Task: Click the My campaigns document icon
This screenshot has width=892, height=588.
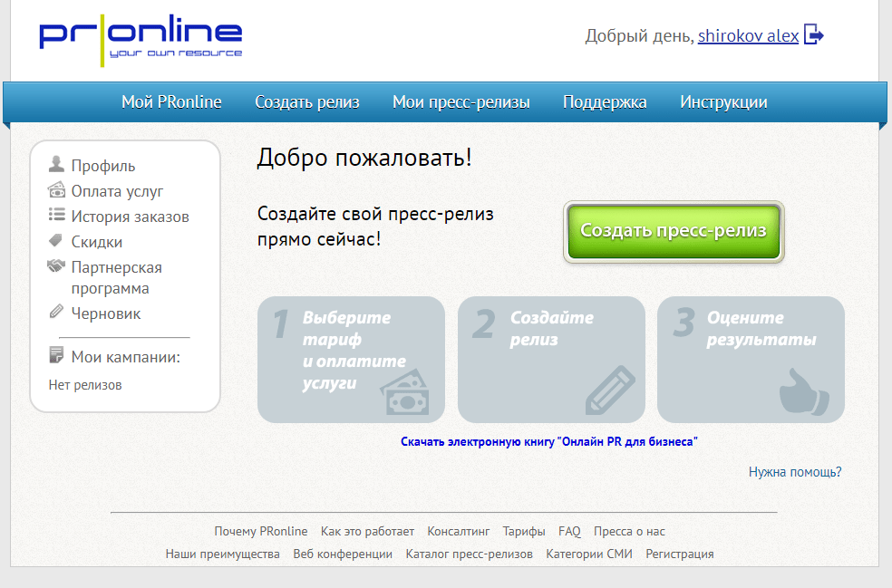Action: (x=56, y=356)
